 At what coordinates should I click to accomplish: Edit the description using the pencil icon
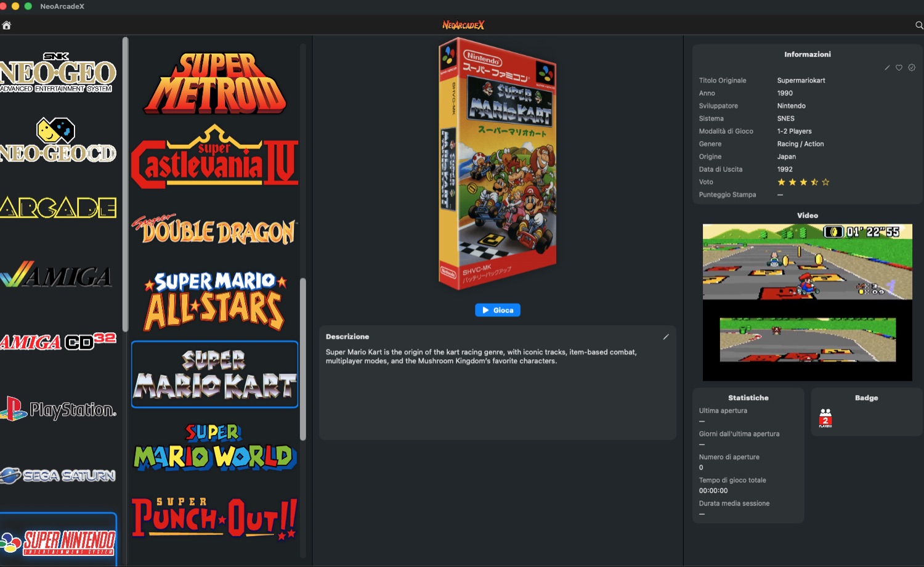click(666, 337)
